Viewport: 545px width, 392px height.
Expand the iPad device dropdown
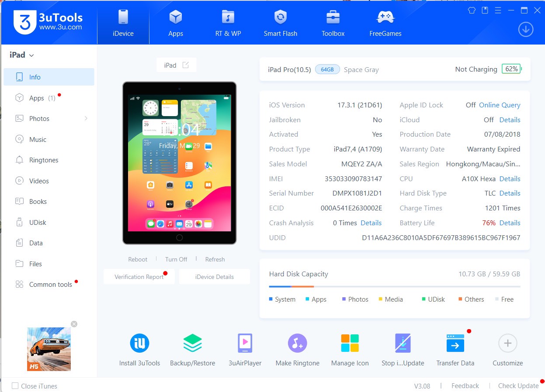tap(31, 55)
